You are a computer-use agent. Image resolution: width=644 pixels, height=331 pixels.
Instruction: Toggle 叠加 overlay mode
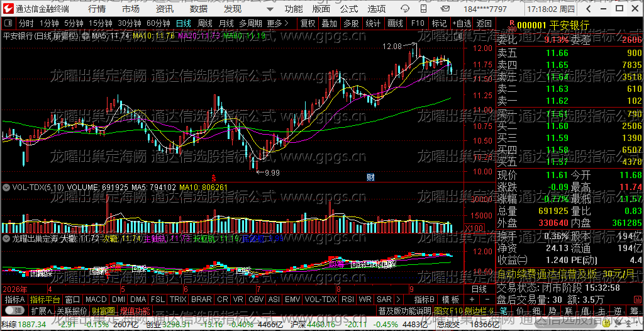(330, 23)
